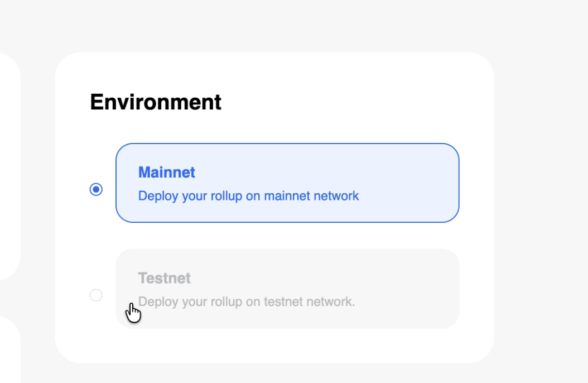
Task: Click the Environment section heading
Action: (156, 102)
